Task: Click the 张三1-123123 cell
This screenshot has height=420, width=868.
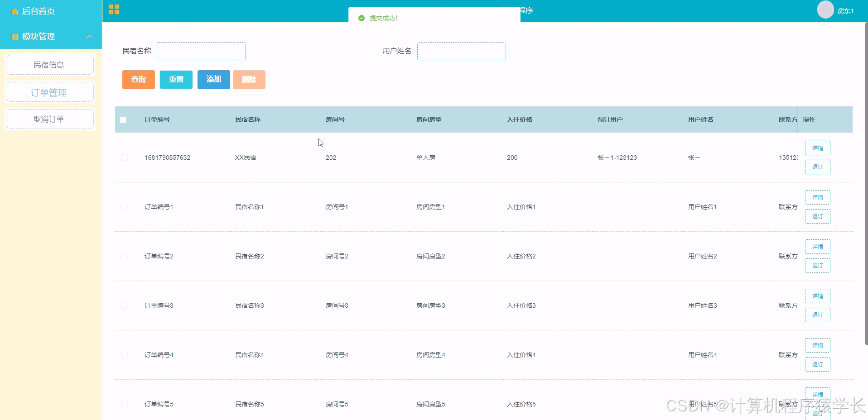Action: point(617,157)
